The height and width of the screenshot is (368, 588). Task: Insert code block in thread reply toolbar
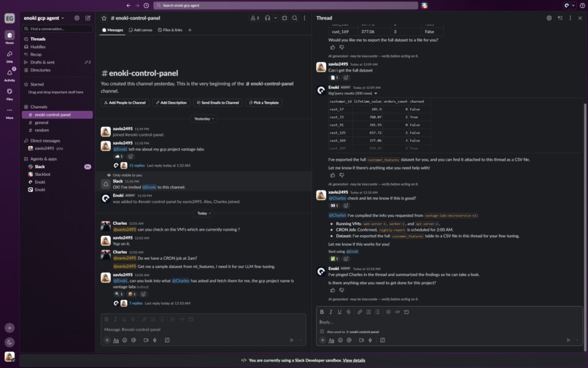pyautogui.click(x=406, y=312)
